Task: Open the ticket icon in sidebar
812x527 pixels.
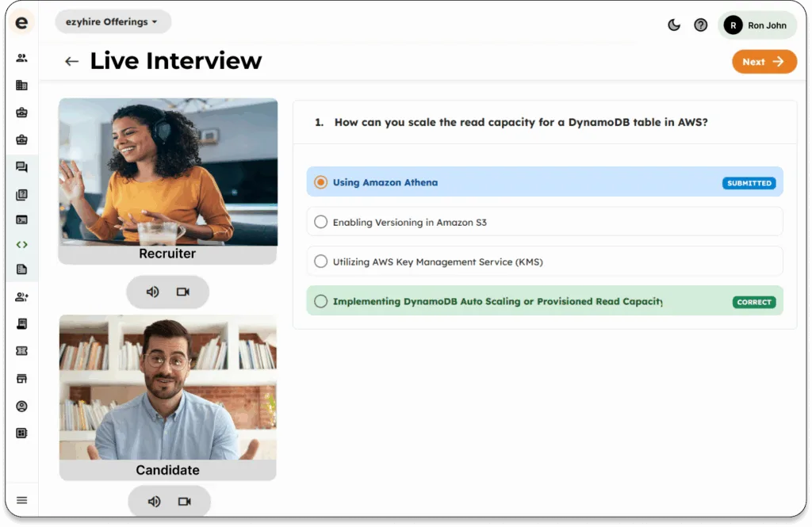Action: tap(21, 351)
